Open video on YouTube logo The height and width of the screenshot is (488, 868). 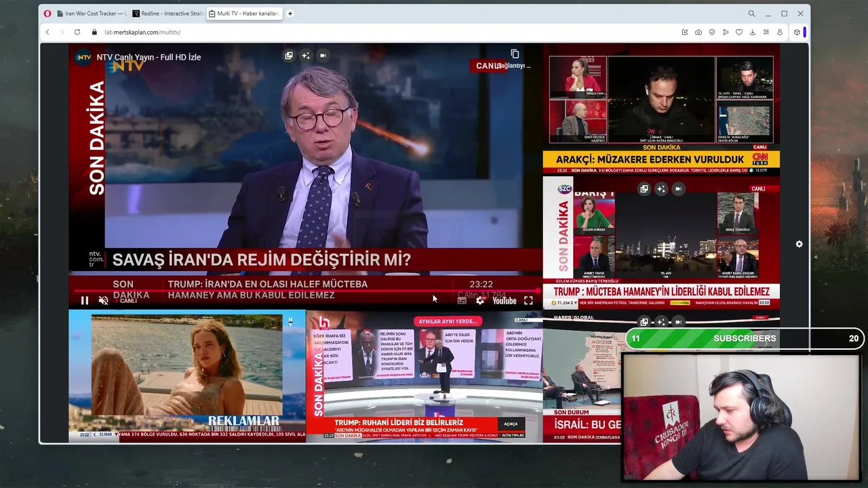click(x=505, y=300)
